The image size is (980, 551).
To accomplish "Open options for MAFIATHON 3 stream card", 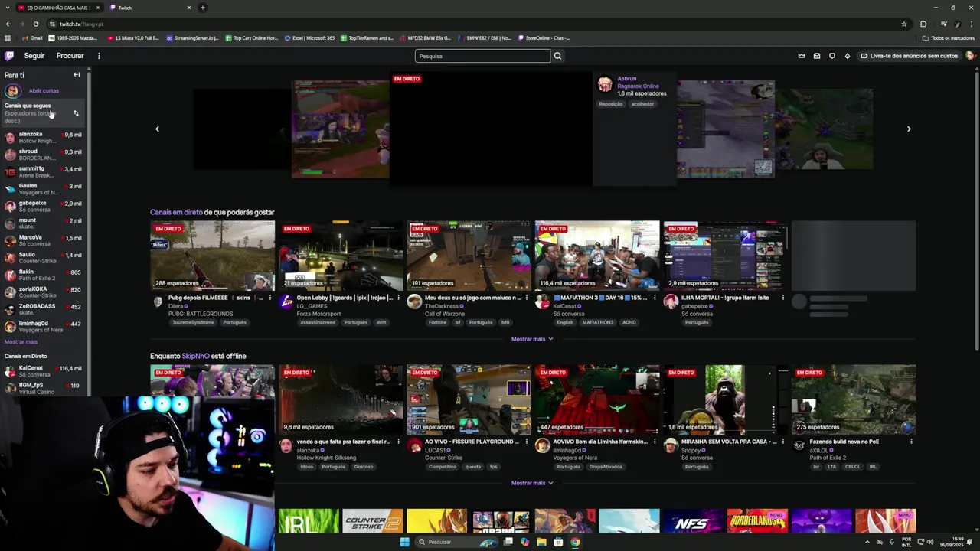I will coord(654,298).
